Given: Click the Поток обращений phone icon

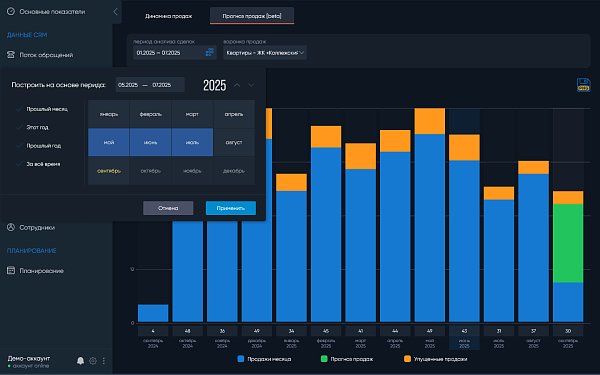Looking at the screenshot, I should [11, 55].
